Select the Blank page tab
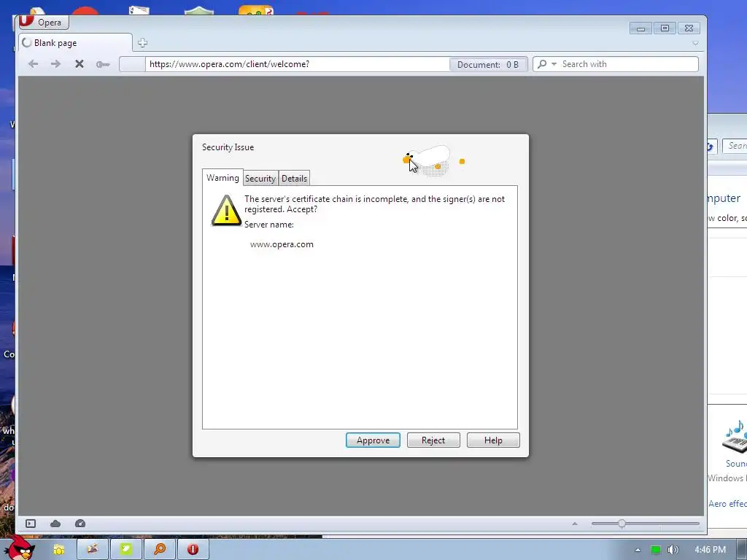This screenshot has width=747, height=560. click(75, 43)
